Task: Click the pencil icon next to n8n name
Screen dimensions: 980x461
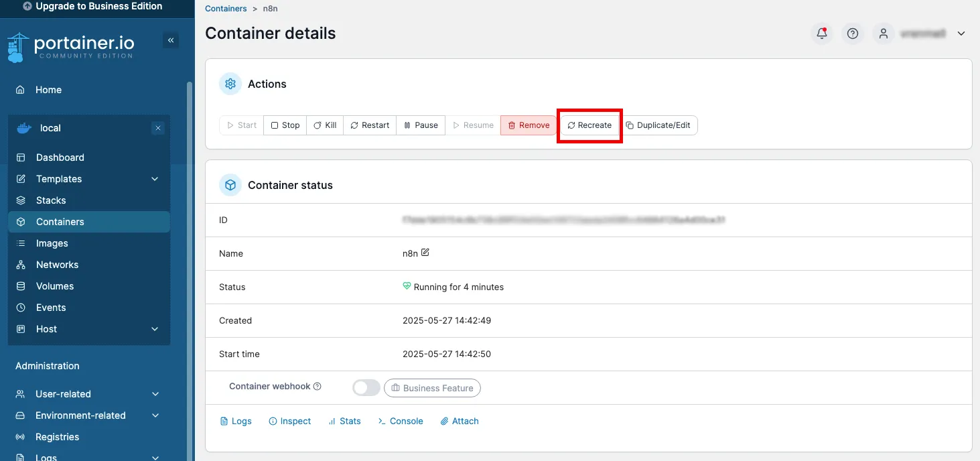Action: 425,253
